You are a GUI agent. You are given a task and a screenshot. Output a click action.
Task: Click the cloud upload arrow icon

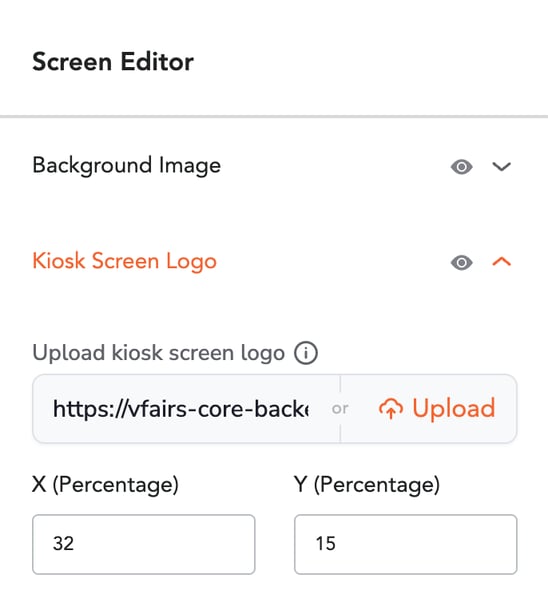pyautogui.click(x=391, y=409)
